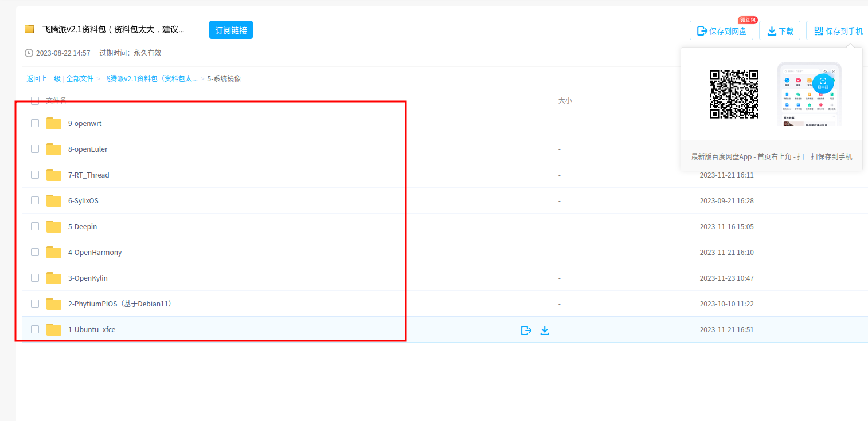Toggle the select-all checkbox in header
Image resolution: width=868 pixels, height=421 pixels.
35,100
